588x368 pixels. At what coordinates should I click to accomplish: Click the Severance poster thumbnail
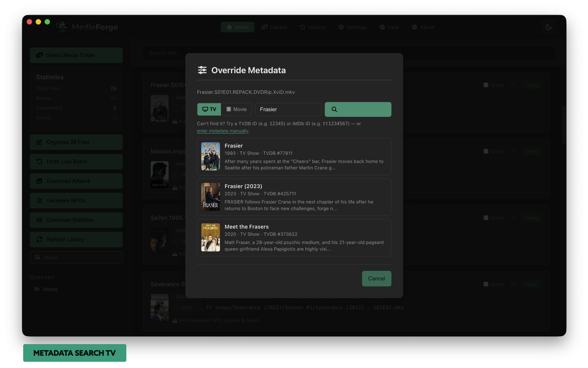click(x=159, y=308)
